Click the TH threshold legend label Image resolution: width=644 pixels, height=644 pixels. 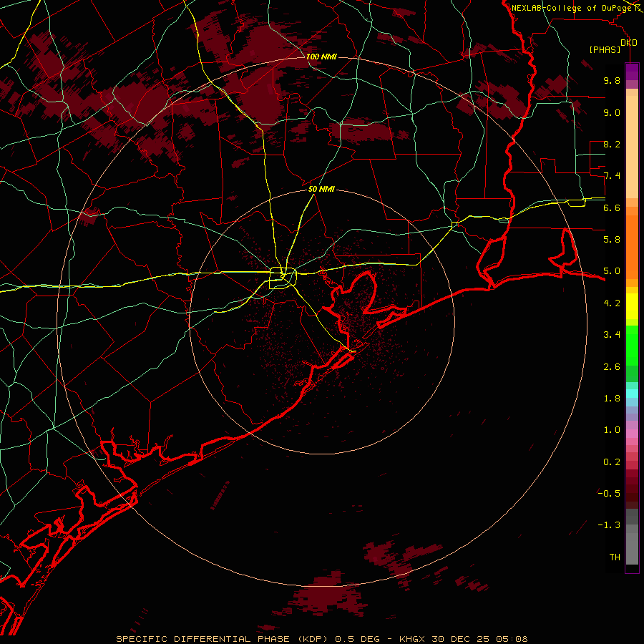[x=615, y=557]
